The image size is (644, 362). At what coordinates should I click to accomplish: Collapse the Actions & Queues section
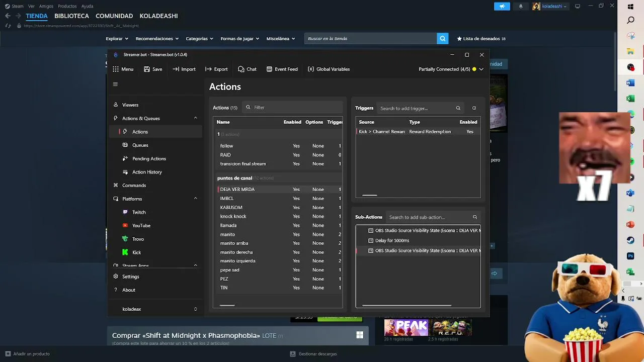(x=195, y=118)
